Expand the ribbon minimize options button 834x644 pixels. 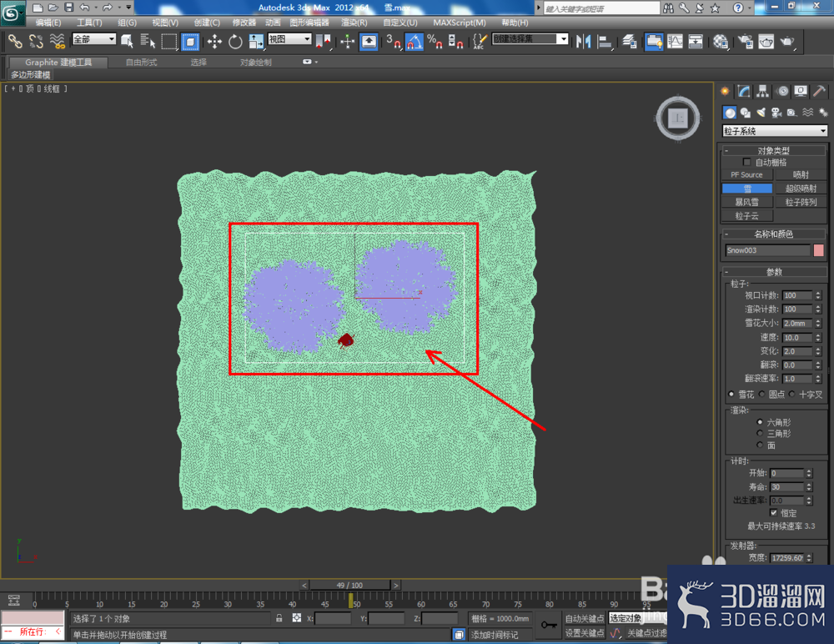309,62
